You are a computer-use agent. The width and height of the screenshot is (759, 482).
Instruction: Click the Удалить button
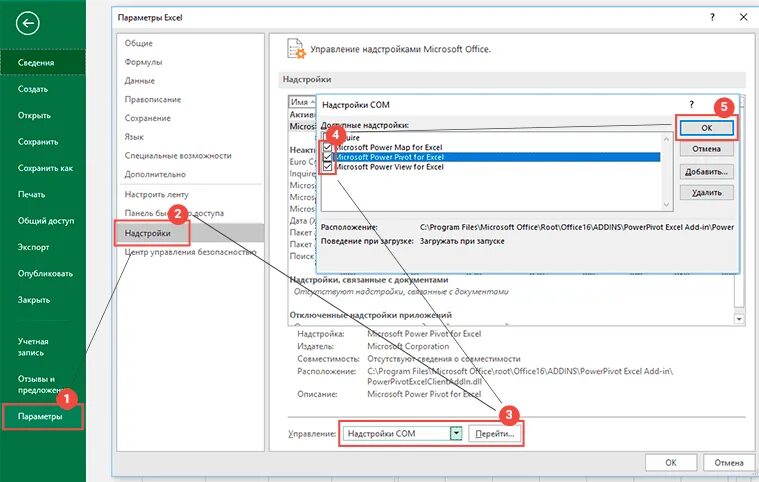click(707, 193)
